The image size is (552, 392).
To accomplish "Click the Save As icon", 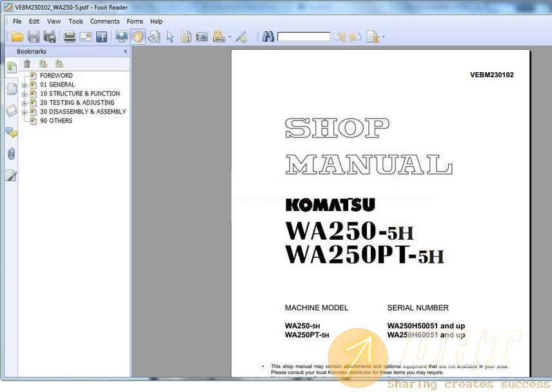I will pyautogui.click(x=50, y=37).
